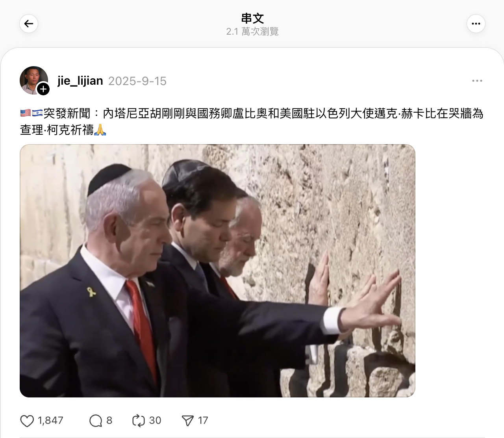The image size is (504, 438).
Task: Click the 8 comments count
Action: pos(109,421)
